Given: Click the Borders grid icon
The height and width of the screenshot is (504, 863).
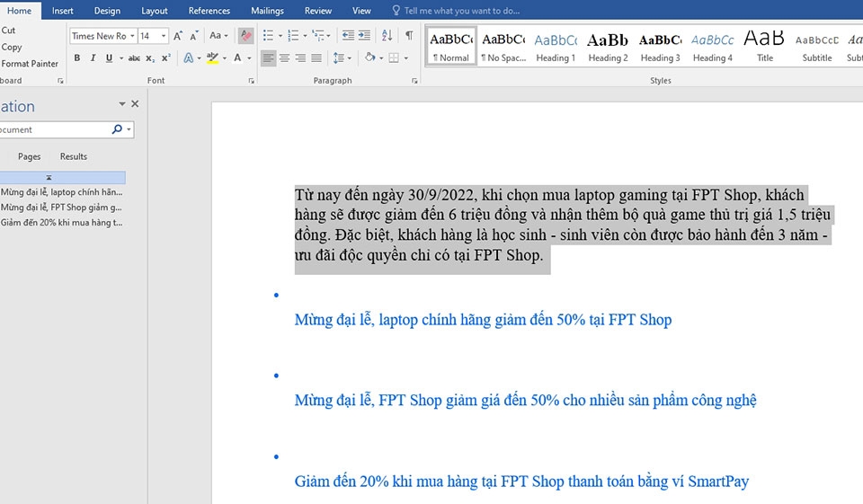Looking at the screenshot, I should coord(394,57).
